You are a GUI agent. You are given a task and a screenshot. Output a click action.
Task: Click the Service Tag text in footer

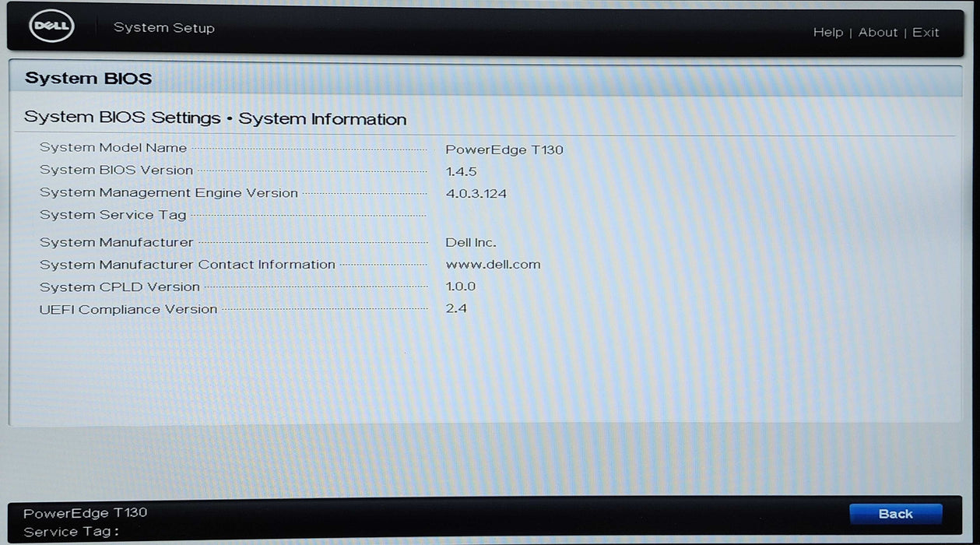(x=71, y=533)
